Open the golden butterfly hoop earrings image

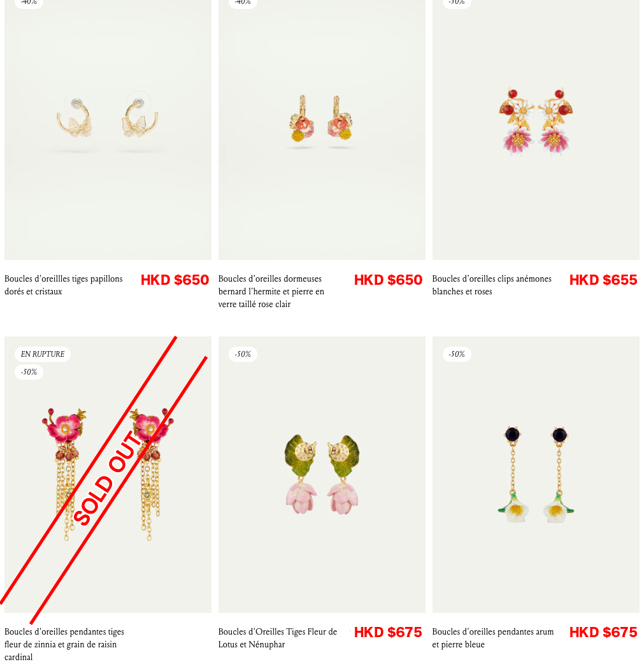coord(108,130)
